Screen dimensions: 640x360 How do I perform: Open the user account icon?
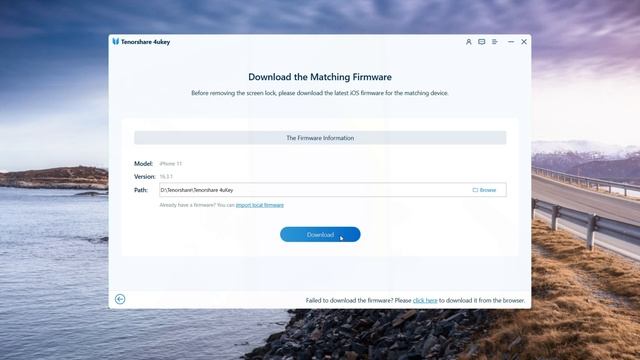point(469,42)
